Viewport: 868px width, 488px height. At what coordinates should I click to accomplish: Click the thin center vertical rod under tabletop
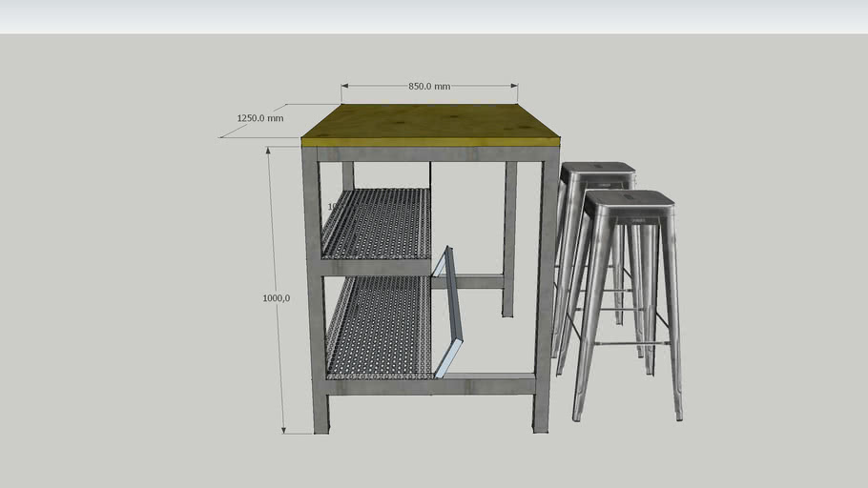click(x=430, y=176)
